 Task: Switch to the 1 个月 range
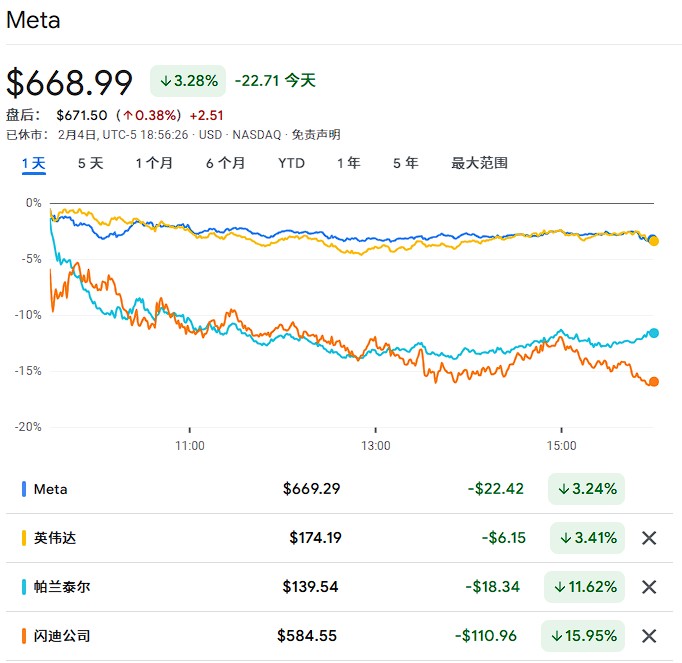point(154,163)
